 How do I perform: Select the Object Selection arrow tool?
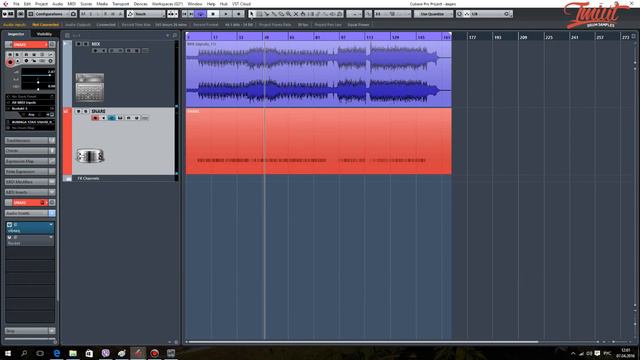[251, 14]
